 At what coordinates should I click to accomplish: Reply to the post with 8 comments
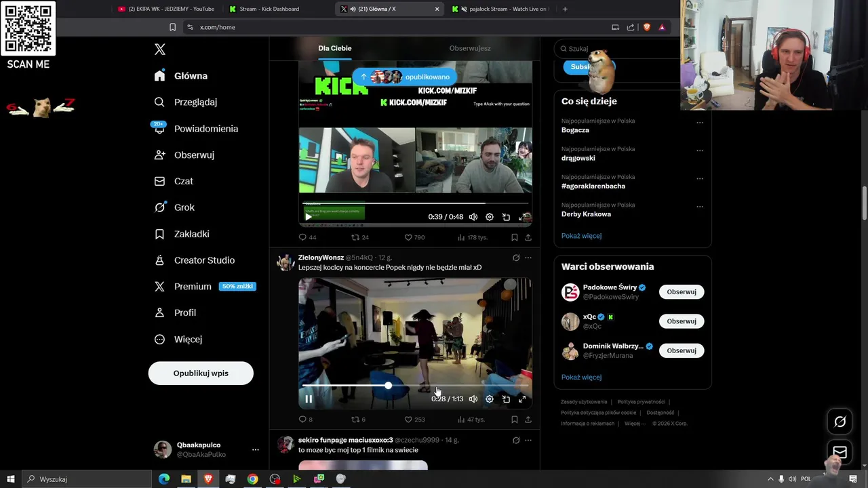point(305,420)
